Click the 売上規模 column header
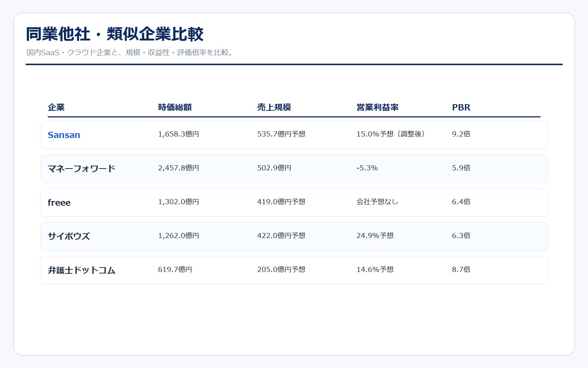The image size is (588, 368). coord(274,107)
